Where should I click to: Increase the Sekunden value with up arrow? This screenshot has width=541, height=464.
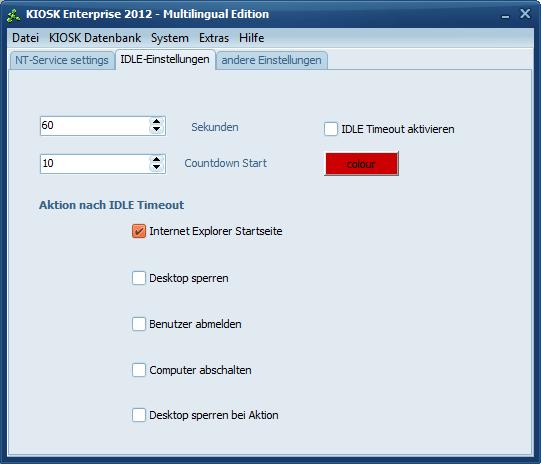(157, 121)
